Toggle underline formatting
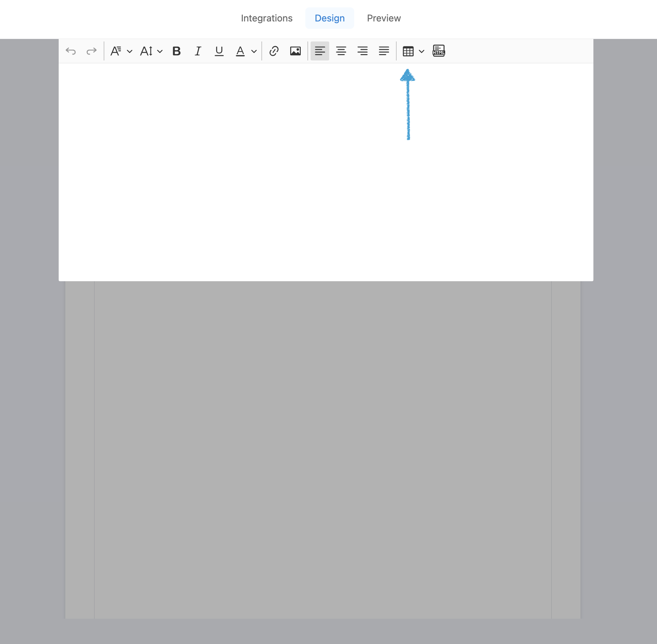This screenshot has height=644, width=657. coord(219,51)
